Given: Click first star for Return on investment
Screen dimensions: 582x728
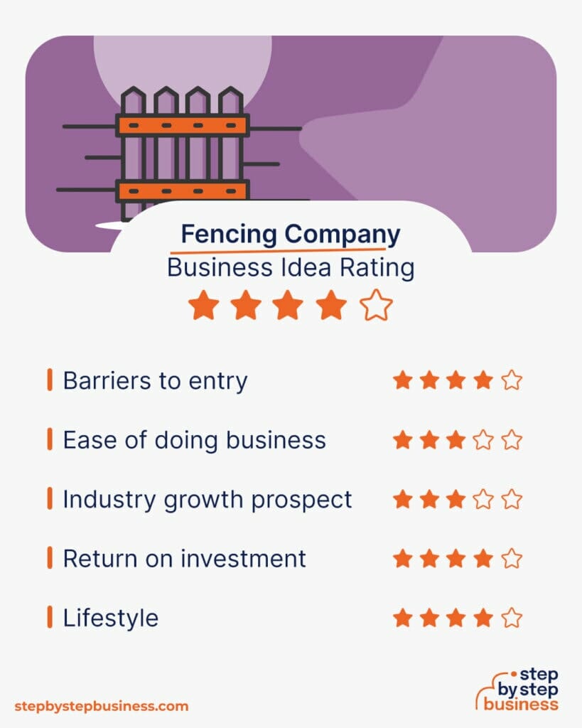Looking at the screenshot, I should click(403, 558).
